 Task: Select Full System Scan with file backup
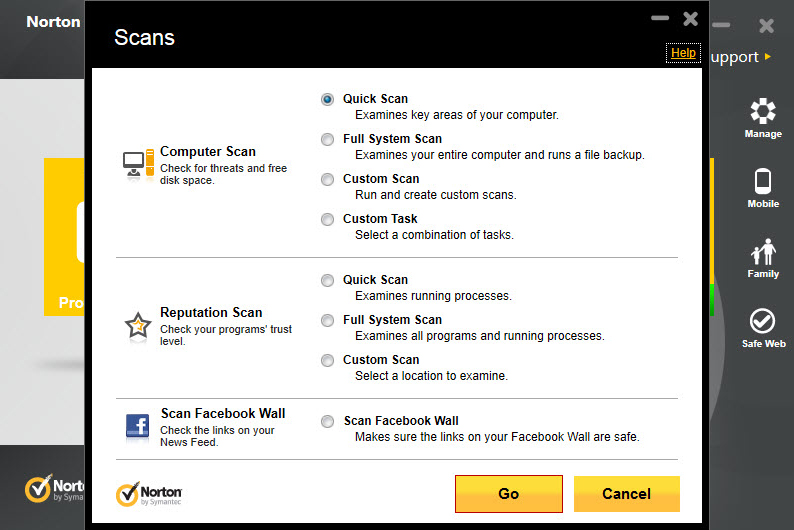tap(328, 139)
